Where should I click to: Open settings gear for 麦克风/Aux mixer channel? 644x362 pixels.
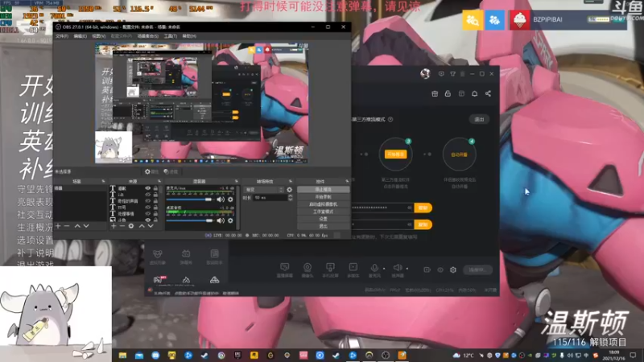[230, 200]
